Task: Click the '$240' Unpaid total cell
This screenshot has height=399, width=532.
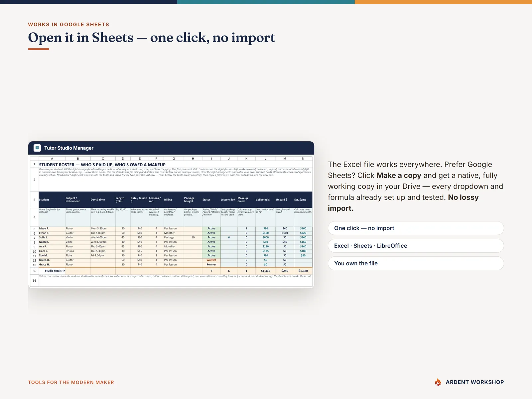Action: tap(285, 271)
